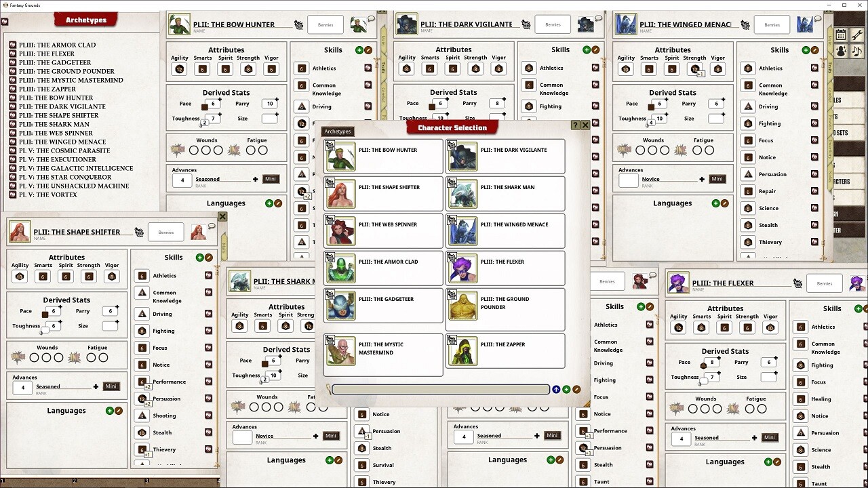Screen dimensions: 868x488
Task: Open options via the wrench sidebar icon
Action: (856, 34)
